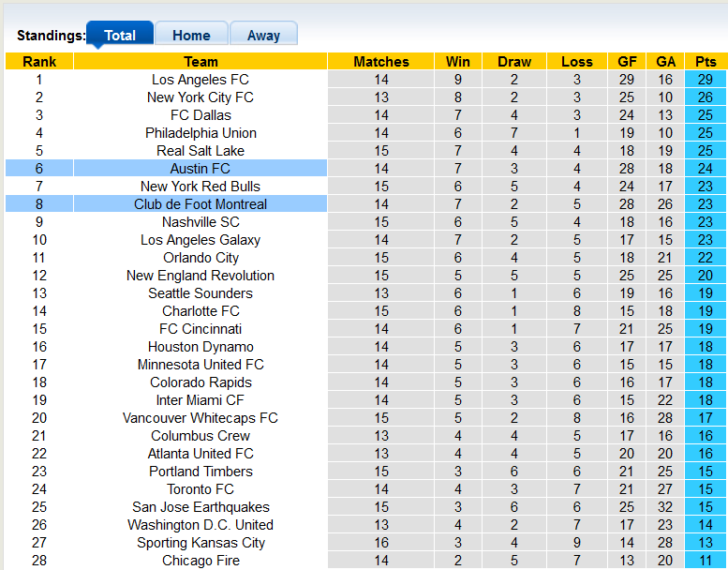The image size is (728, 570).
Task: Click the Team column header
Action: (x=201, y=62)
